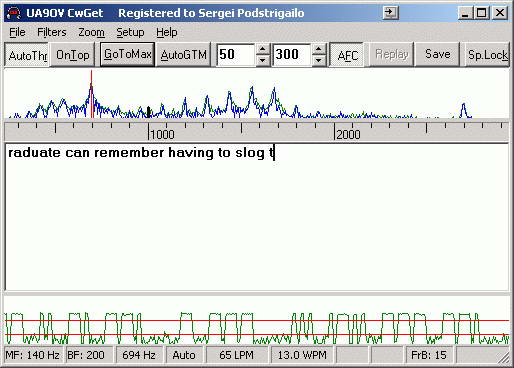Open the Setup menu
514x368 pixels.
pos(130,32)
